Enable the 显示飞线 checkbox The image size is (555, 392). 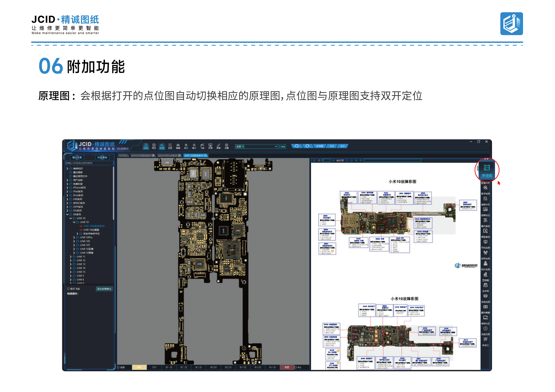click(x=68, y=289)
